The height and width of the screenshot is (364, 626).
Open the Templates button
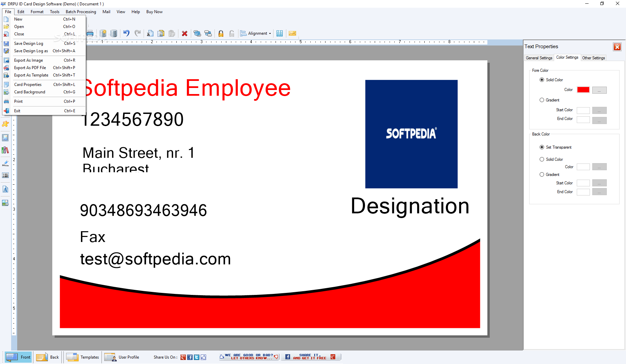[x=83, y=357]
